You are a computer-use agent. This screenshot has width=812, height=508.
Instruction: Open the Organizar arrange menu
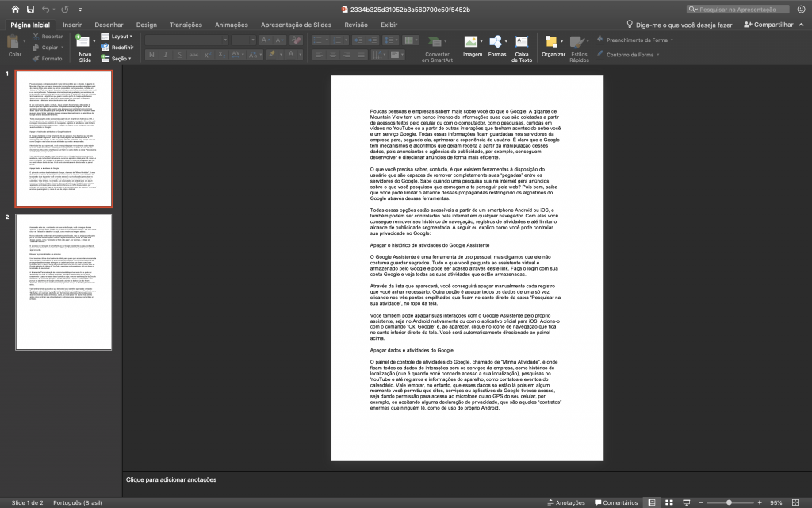553,45
